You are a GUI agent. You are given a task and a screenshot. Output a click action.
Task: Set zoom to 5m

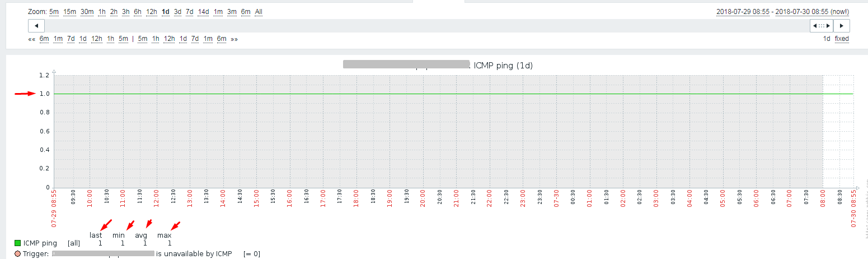click(54, 12)
